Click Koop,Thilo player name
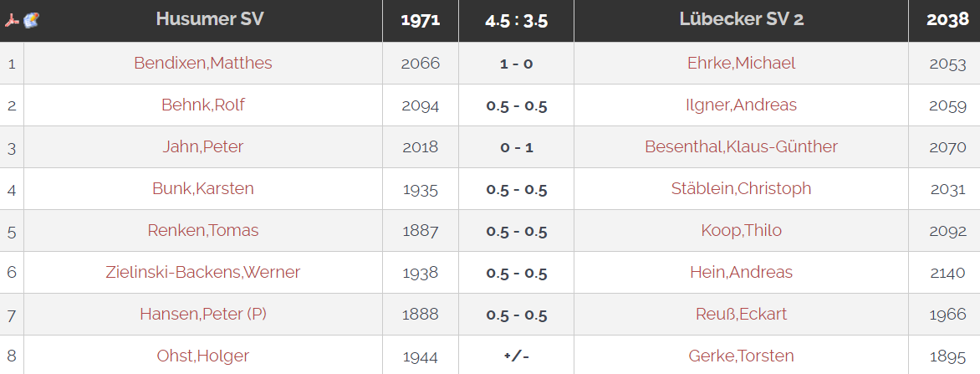 point(741,230)
